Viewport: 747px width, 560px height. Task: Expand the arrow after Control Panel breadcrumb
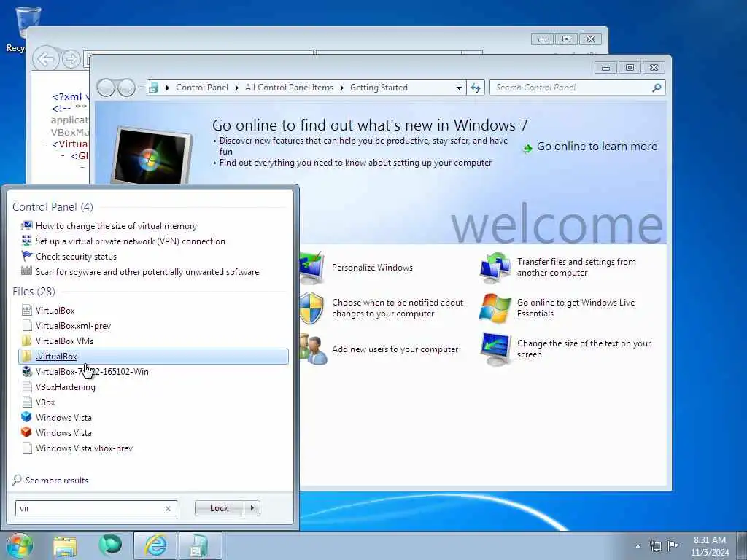[x=237, y=87]
